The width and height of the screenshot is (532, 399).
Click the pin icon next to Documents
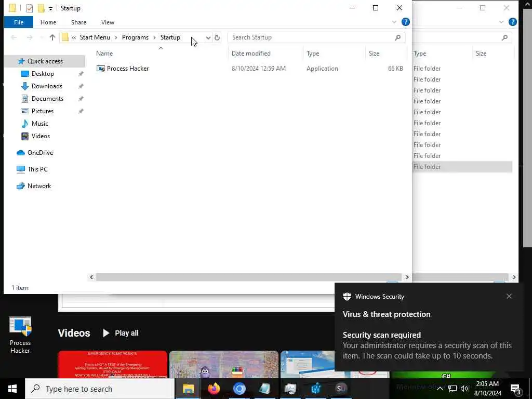81,99
